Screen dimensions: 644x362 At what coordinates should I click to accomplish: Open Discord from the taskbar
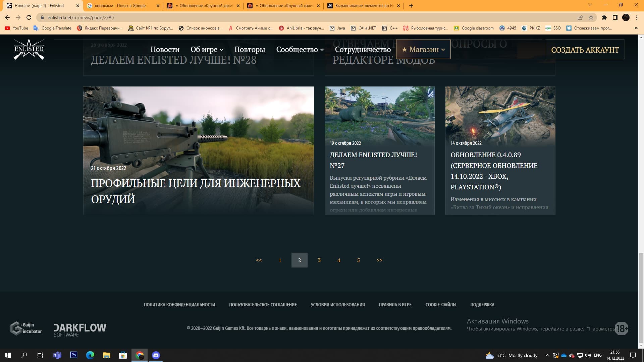coord(156,355)
